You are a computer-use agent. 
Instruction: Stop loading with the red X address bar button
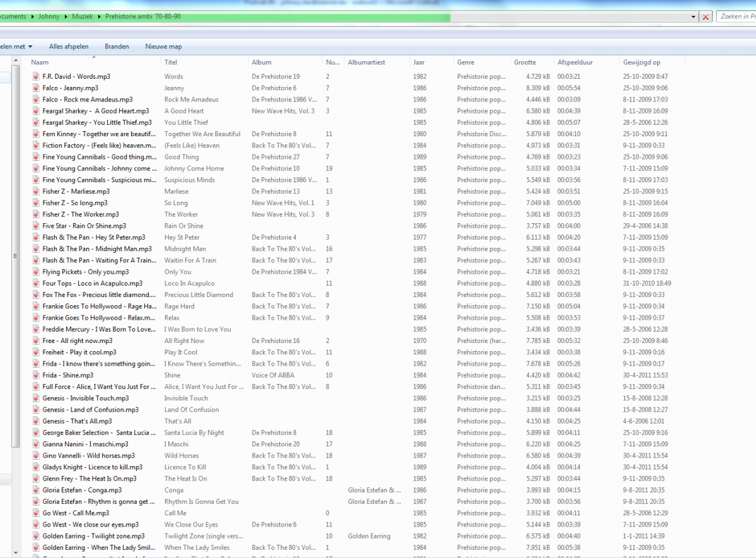(706, 17)
